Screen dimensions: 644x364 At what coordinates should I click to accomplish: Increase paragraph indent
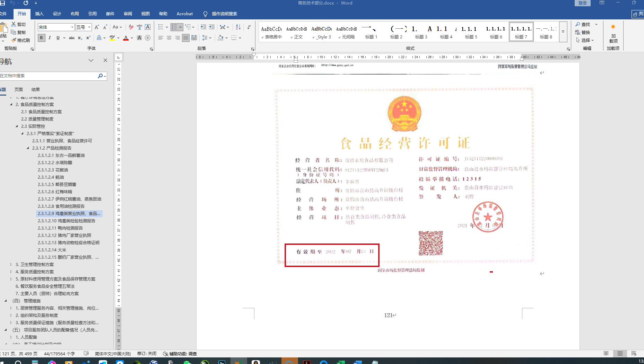[212, 27]
